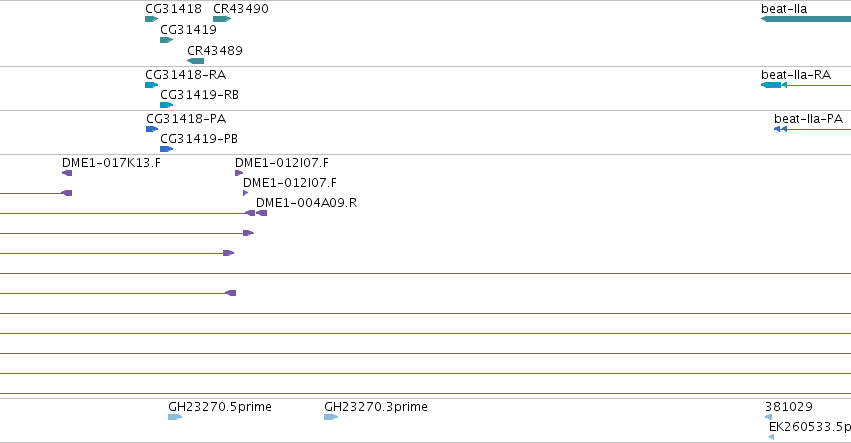Click the CG31418 gene label
The image size is (851, 443).
pyautogui.click(x=174, y=9)
